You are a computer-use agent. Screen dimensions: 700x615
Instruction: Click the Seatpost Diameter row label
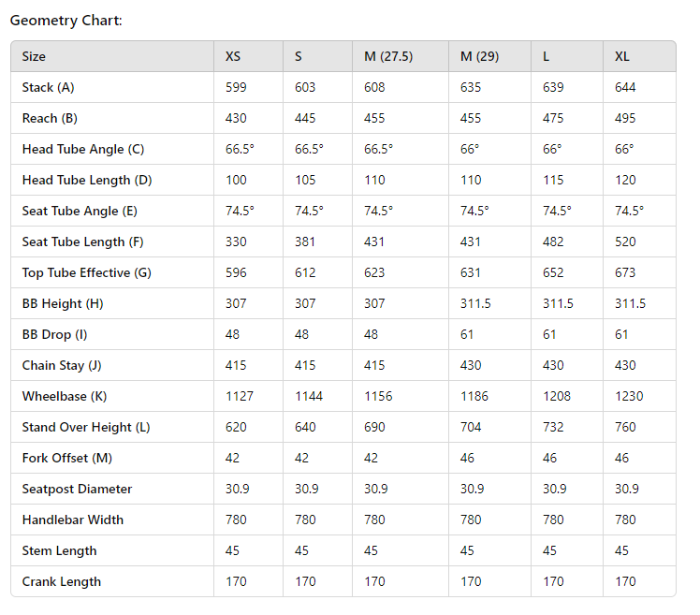click(x=77, y=489)
